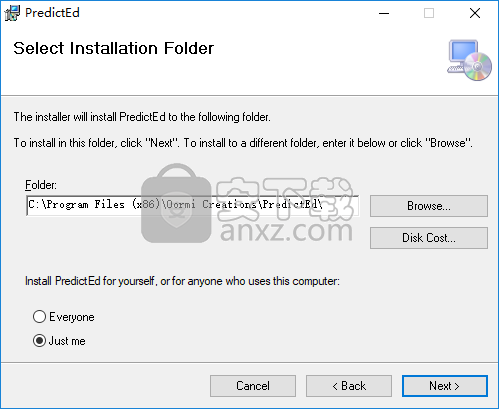Go to the previous step with Back
The image size is (499, 409).
click(x=349, y=386)
